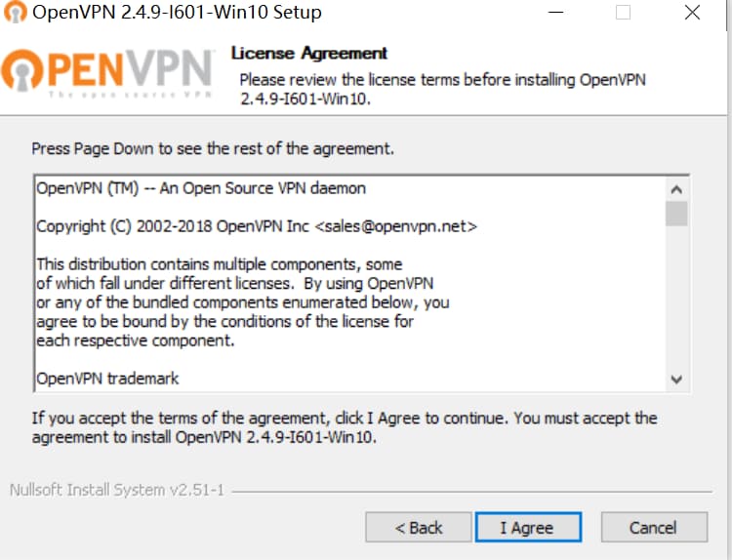
Task: Click the orange OpenVPN logo in the header
Action: click(108, 73)
